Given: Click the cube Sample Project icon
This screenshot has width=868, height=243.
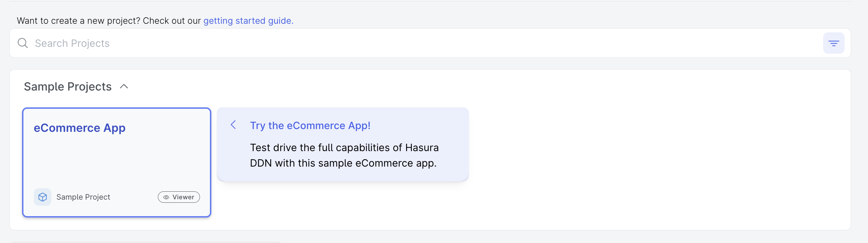Looking at the screenshot, I should (42, 197).
